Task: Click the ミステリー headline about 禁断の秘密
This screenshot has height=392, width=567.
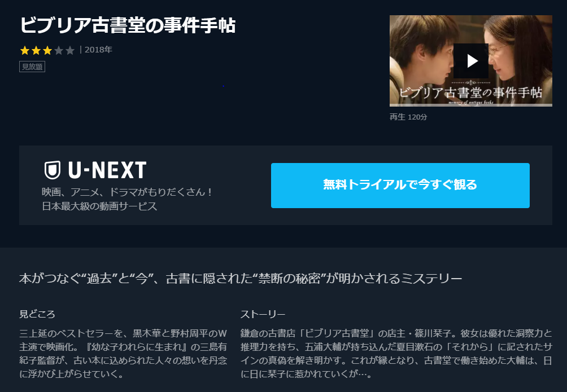Action: 241,279
